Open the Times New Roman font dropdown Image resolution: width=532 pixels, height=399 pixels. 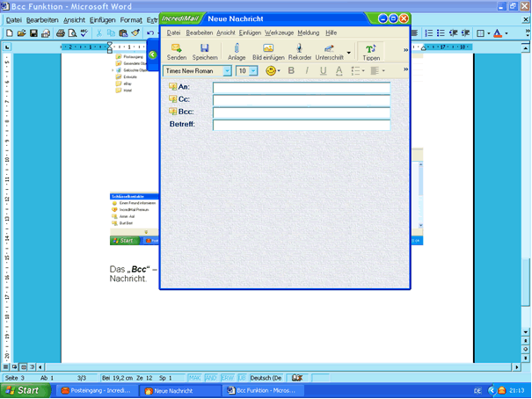pyautogui.click(x=227, y=71)
